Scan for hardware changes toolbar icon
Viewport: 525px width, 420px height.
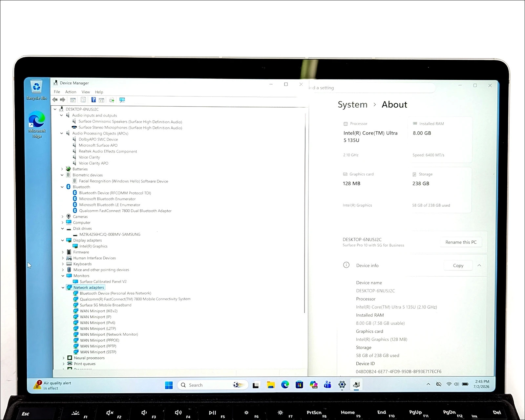[122, 100]
